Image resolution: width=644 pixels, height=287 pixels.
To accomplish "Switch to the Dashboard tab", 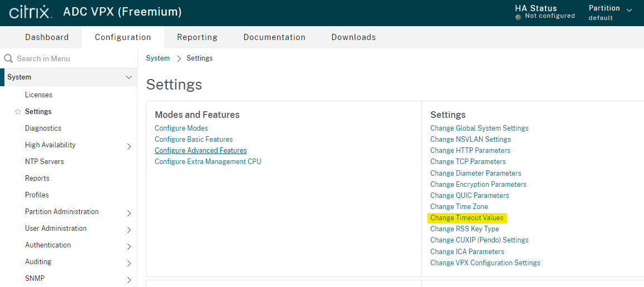I will click(x=47, y=37).
